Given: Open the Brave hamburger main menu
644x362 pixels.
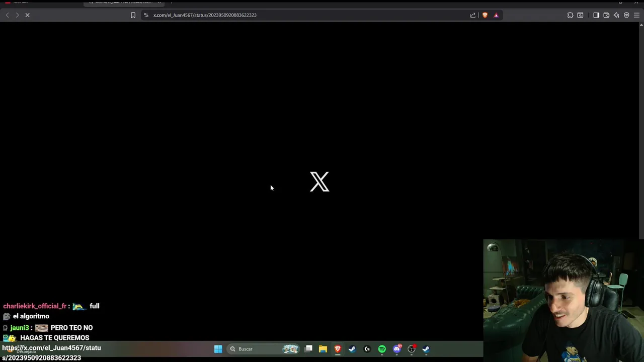Looking at the screenshot, I should [636, 15].
